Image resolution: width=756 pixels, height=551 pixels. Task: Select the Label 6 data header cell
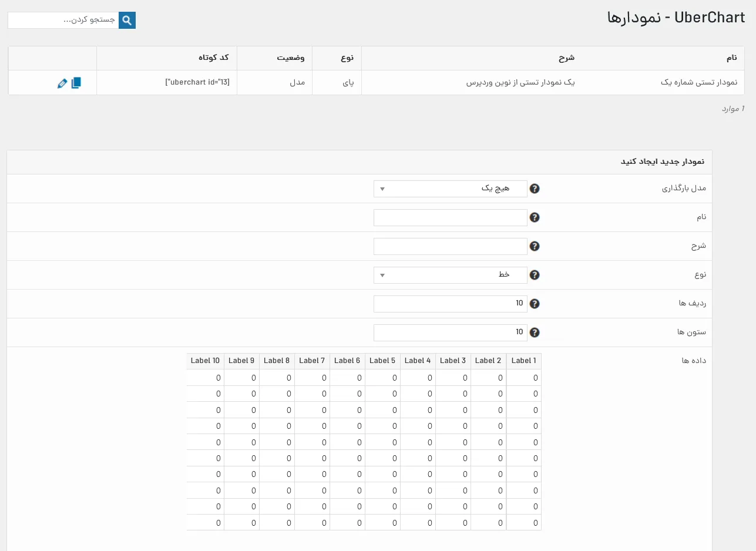(x=348, y=361)
